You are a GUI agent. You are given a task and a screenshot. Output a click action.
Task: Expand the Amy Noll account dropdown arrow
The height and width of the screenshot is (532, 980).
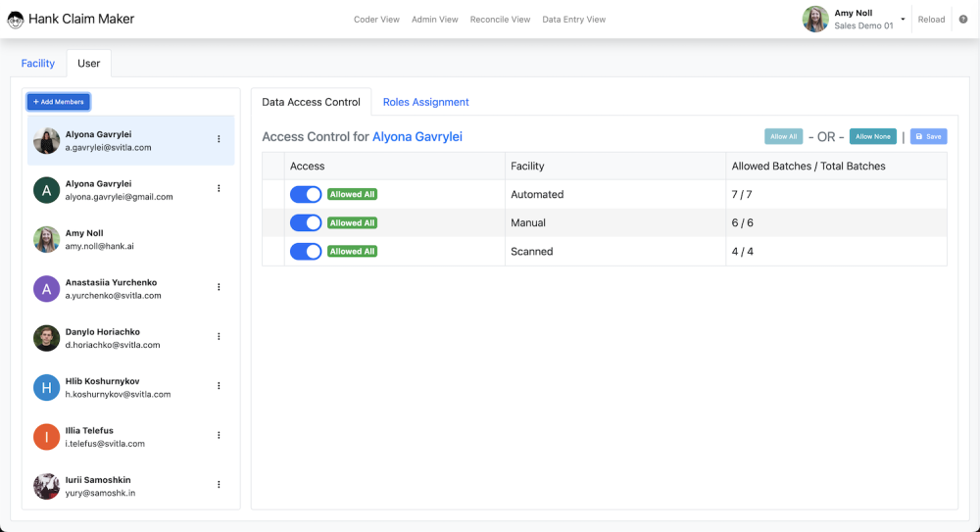coord(903,19)
